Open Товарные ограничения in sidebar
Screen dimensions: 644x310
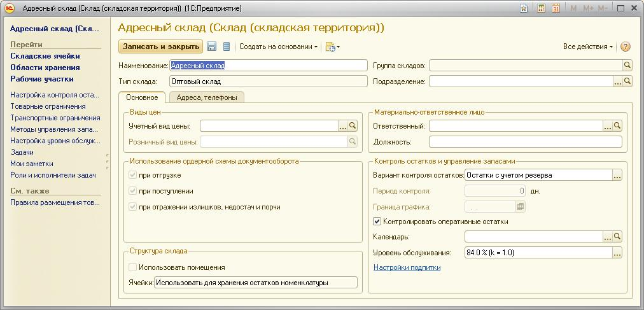(48, 106)
